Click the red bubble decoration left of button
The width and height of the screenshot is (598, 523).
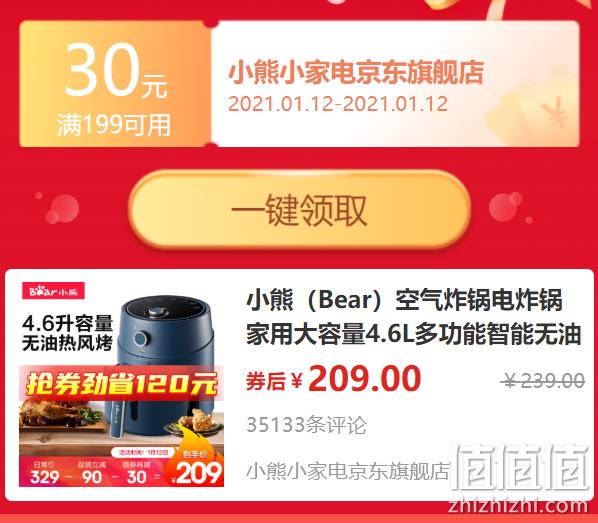pos(62,209)
